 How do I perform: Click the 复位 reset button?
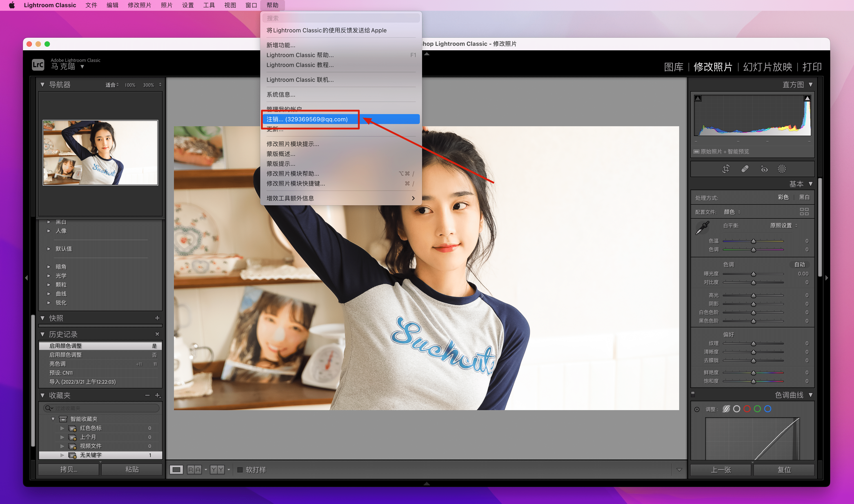[x=784, y=470]
